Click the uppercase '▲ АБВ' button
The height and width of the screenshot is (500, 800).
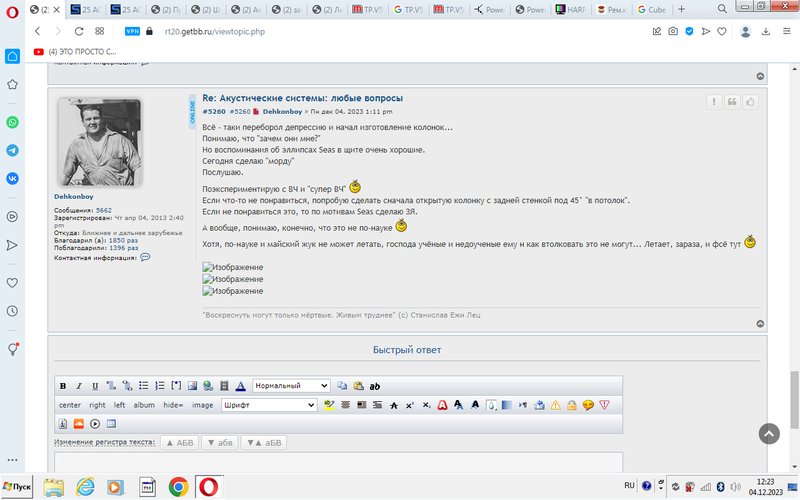[180, 443]
